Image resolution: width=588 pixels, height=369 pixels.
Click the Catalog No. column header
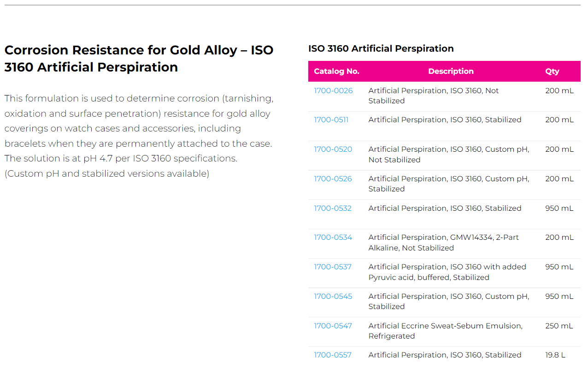tap(336, 71)
